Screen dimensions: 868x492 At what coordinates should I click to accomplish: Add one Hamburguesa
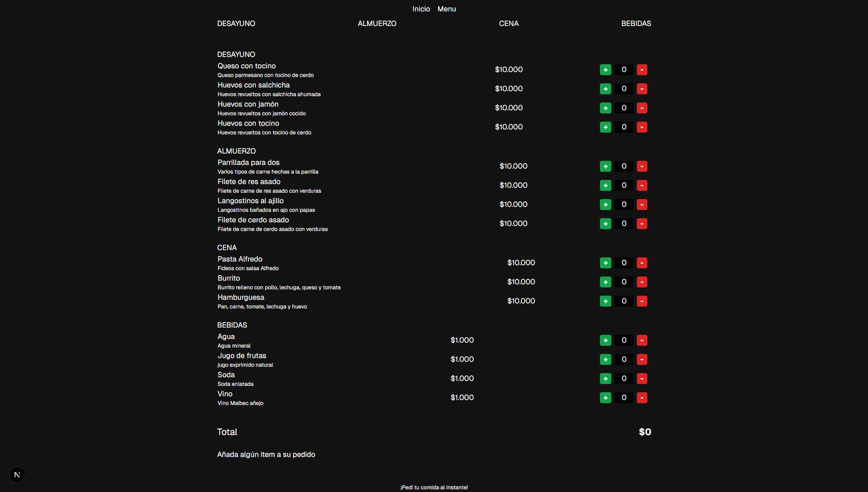[x=605, y=301]
